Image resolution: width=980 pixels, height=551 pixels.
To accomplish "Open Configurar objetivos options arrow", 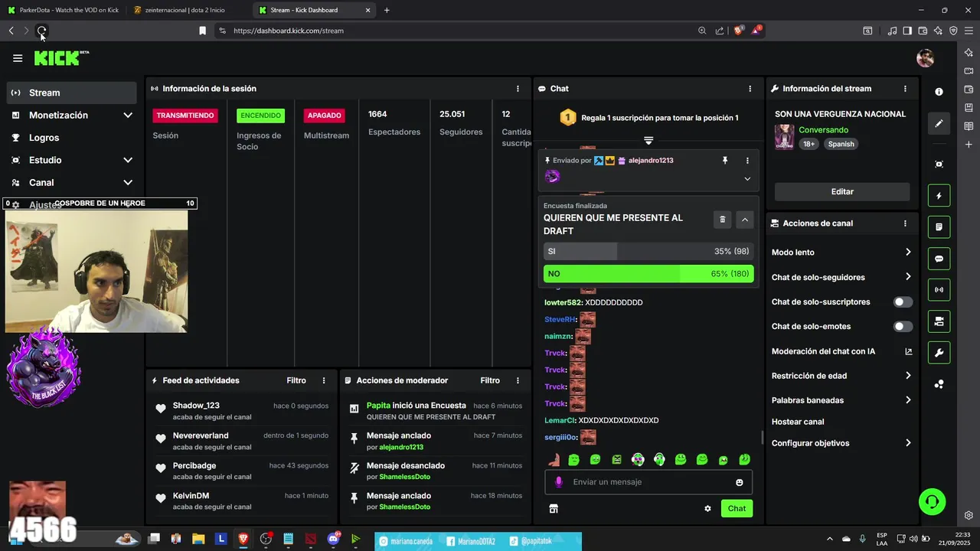I will tap(908, 443).
